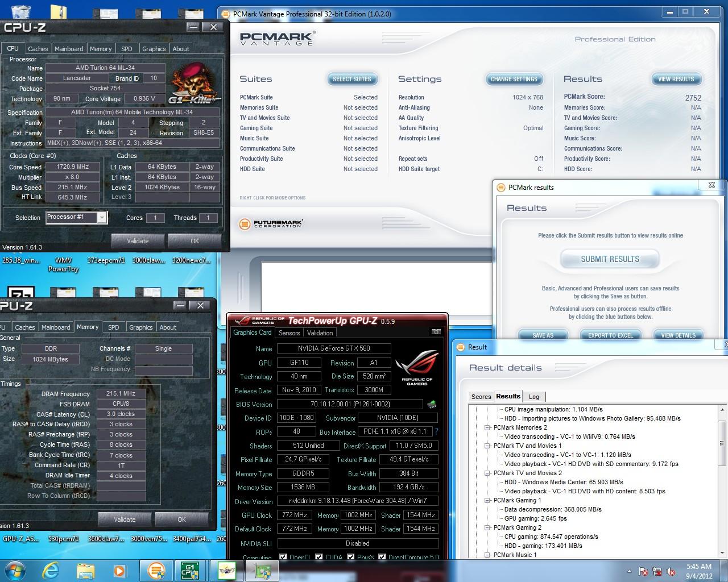
Task: Collapse the PCMark Gaming 1 node
Action: coord(487,500)
